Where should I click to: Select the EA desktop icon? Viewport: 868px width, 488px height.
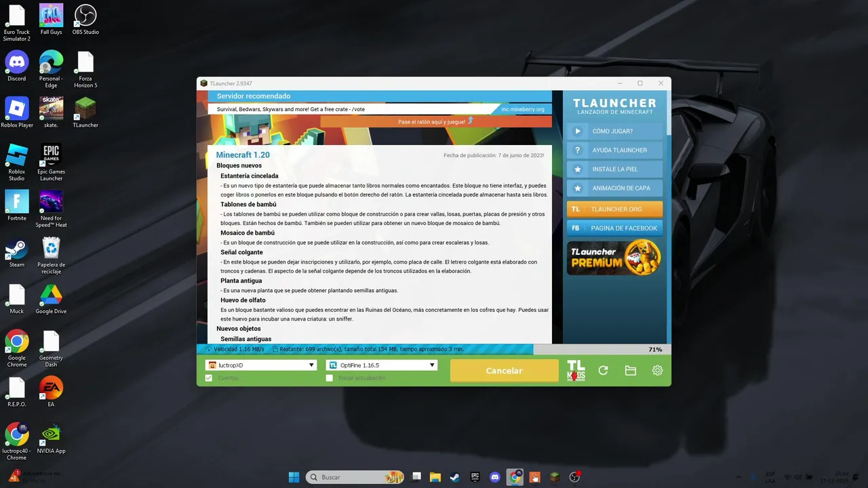tap(51, 392)
